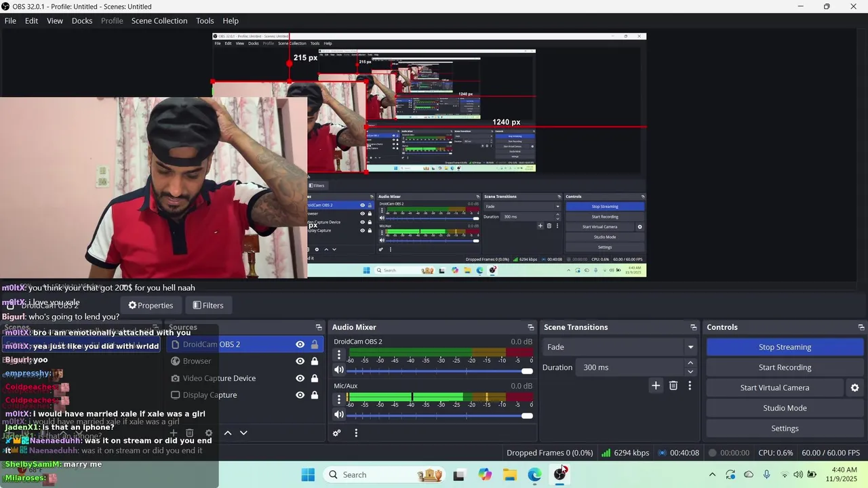Add a new source with the plus icon
This screenshot has height=488, width=868.
click(x=174, y=432)
